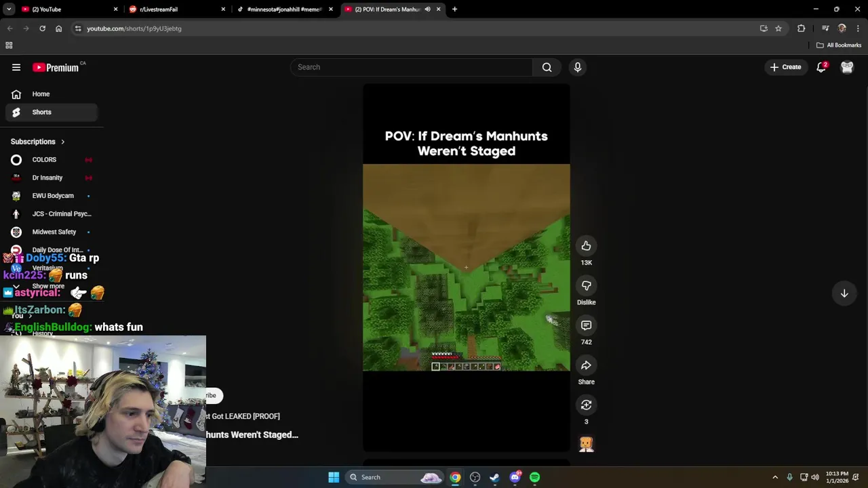
Task: Click the search magnifier button
Action: 547,67
